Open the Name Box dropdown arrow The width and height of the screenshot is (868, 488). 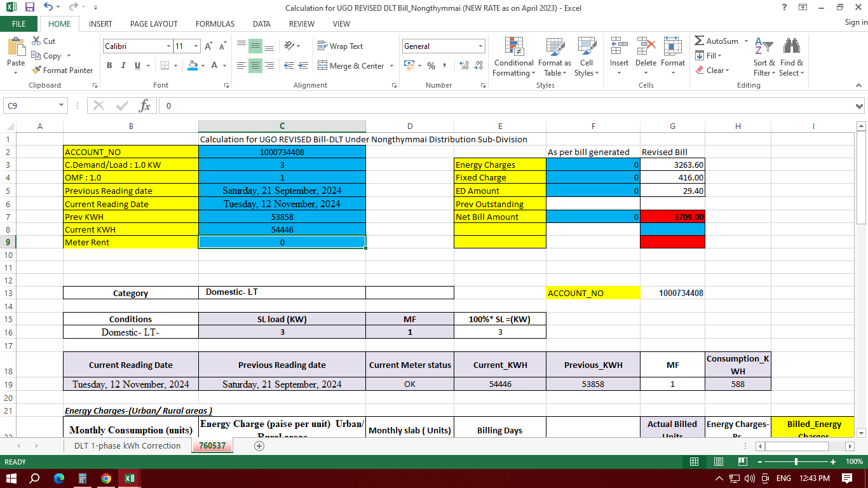coord(62,105)
